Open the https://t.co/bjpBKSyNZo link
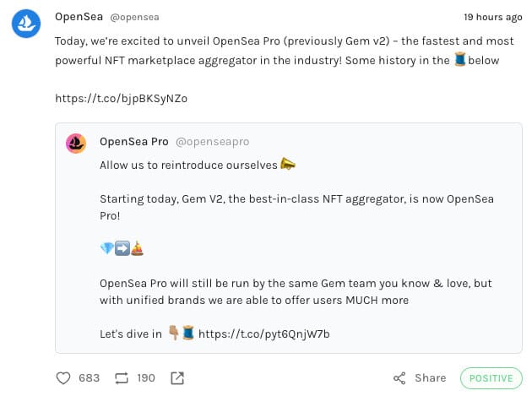 [121, 98]
